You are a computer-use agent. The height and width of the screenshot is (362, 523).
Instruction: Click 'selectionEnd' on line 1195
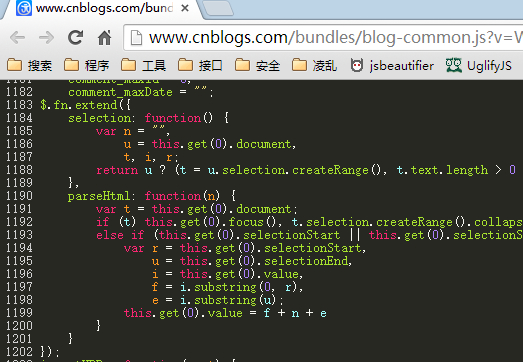coord(306,261)
